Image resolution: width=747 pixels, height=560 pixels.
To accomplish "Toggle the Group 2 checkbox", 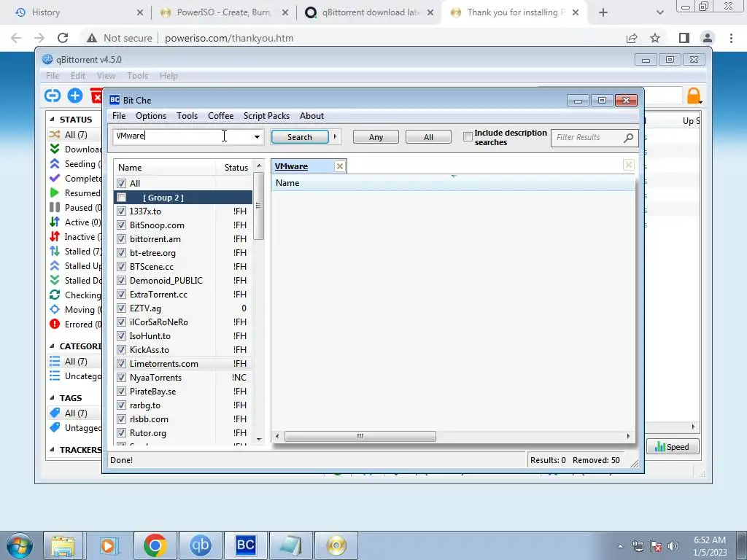I will pos(122,197).
